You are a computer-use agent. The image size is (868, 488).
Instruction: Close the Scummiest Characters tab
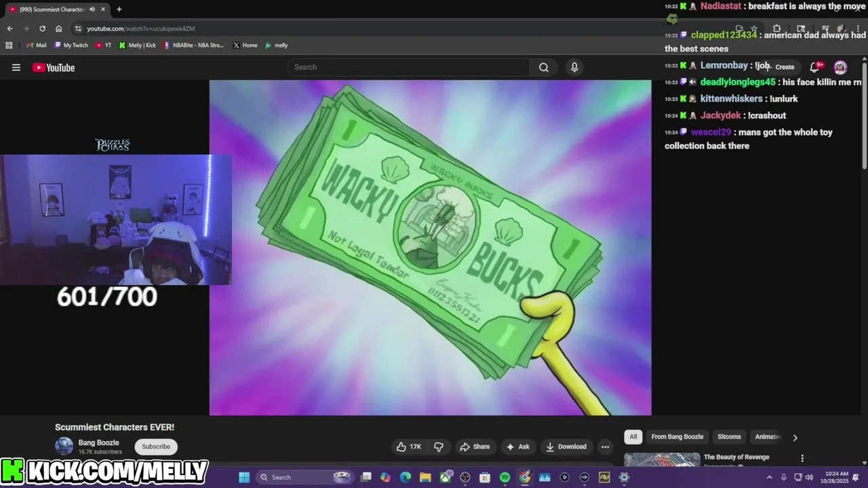[x=104, y=9]
